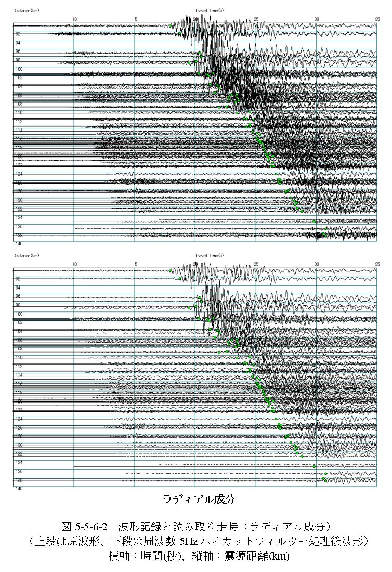Select the 25 s tick label on the upper plot
This screenshot has width=392, height=572.
(256, 19)
